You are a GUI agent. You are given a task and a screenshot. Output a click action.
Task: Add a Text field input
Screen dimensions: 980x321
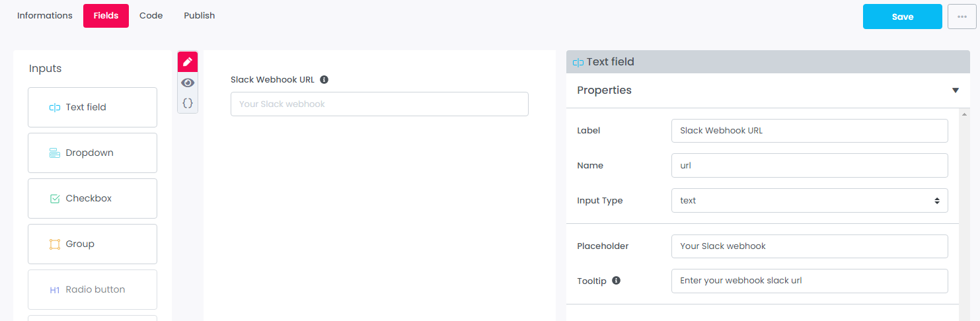tap(93, 107)
